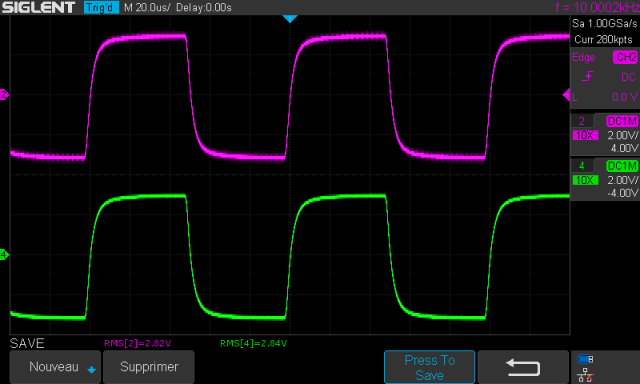Open the Nouveau dropdown arrow

(91, 370)
